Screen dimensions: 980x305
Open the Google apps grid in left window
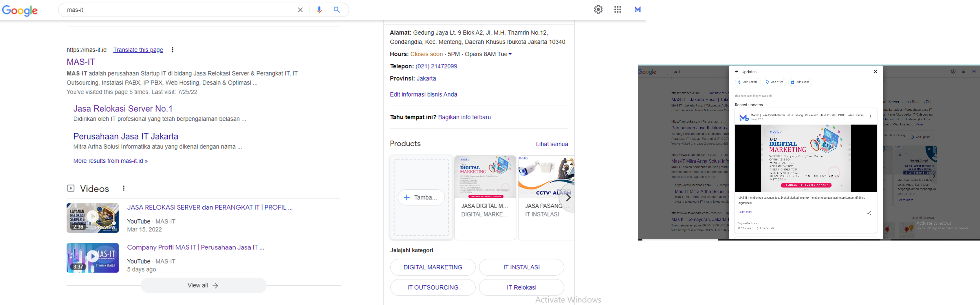point(618,9)
